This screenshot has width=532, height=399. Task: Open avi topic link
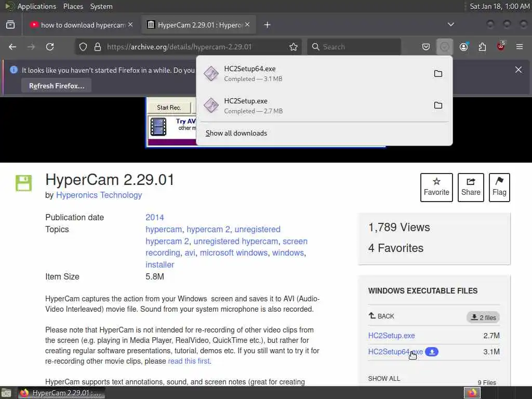190,253
